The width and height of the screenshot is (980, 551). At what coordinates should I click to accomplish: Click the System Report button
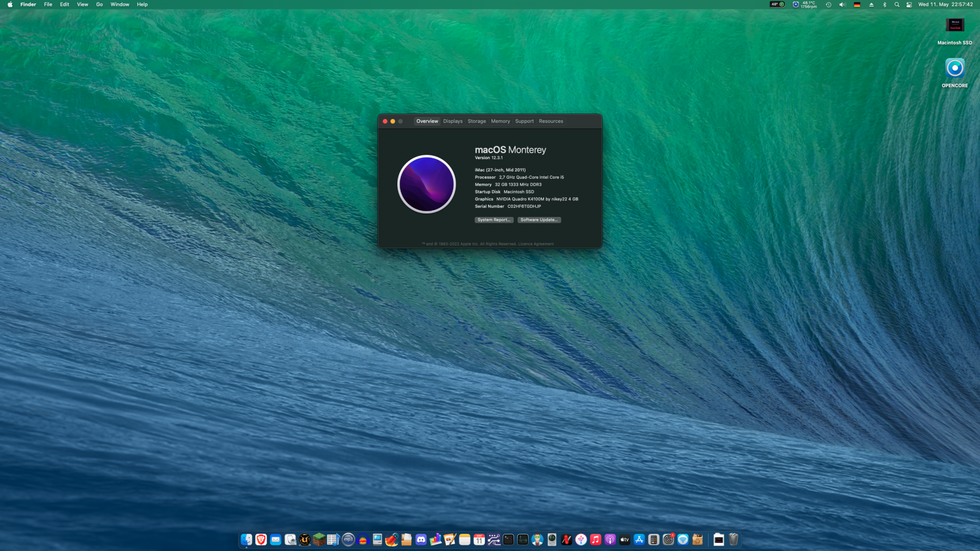(x=494, y=220)
